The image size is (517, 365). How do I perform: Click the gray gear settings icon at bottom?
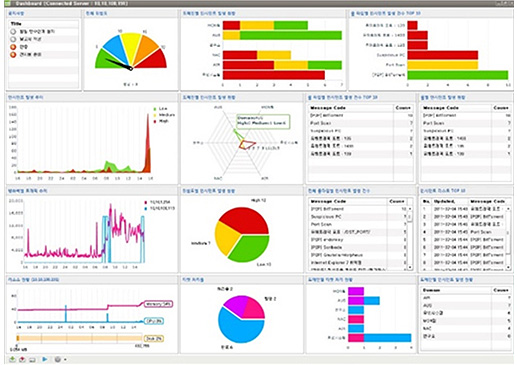point(58,359)
